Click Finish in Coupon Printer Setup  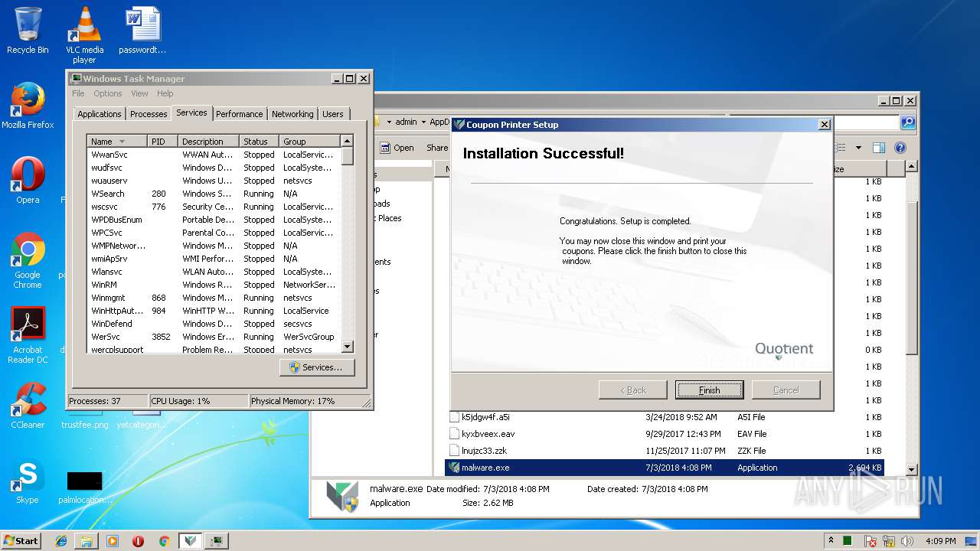(709, 390)
